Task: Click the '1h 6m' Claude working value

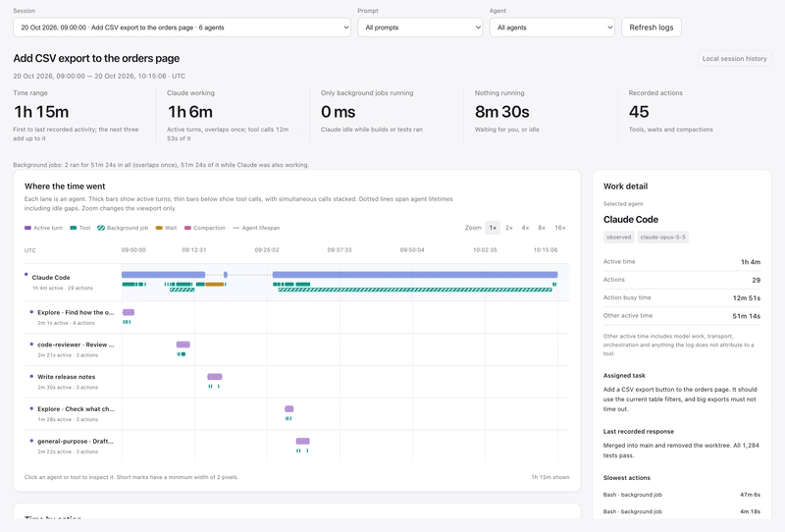Action: point(189,112)
